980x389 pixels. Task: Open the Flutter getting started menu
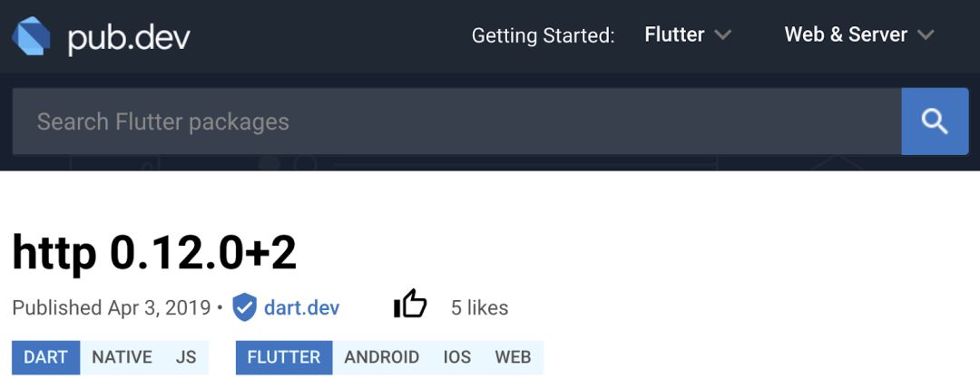[674, 35]
